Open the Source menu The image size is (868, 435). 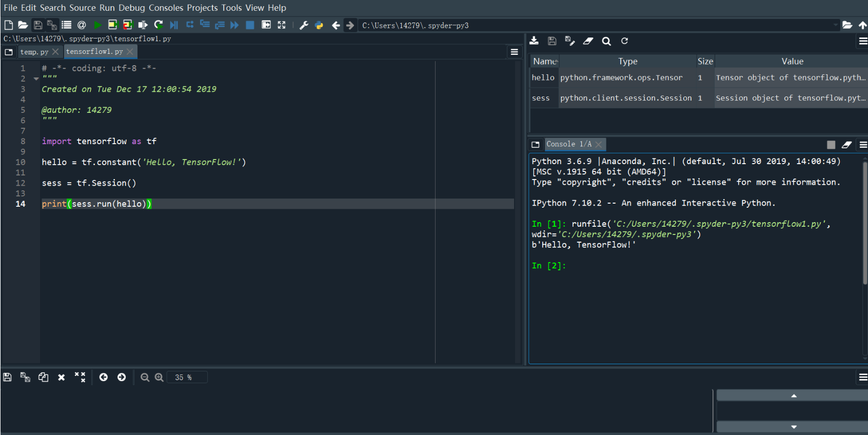pyautogui.click(x=83, y=8)
